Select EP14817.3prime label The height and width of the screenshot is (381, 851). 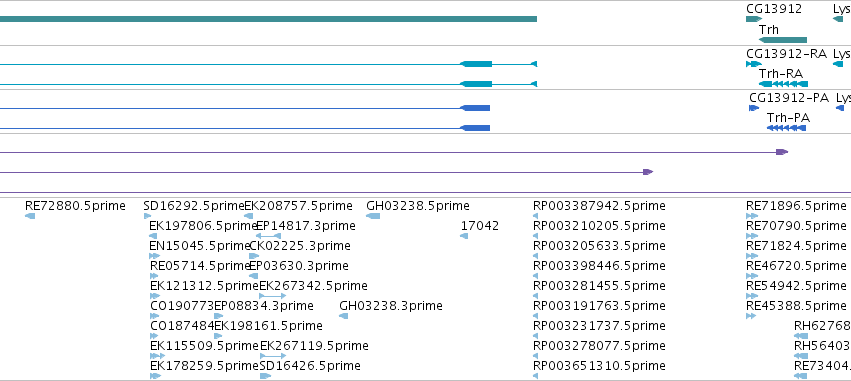pyautogui.click(x=306, y=226)
